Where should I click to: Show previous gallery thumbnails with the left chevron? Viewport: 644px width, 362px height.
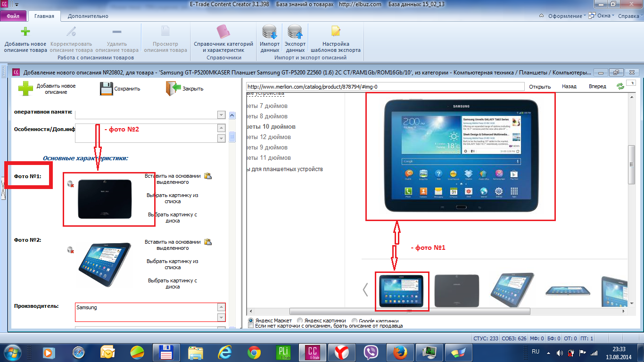coord(365,289)
